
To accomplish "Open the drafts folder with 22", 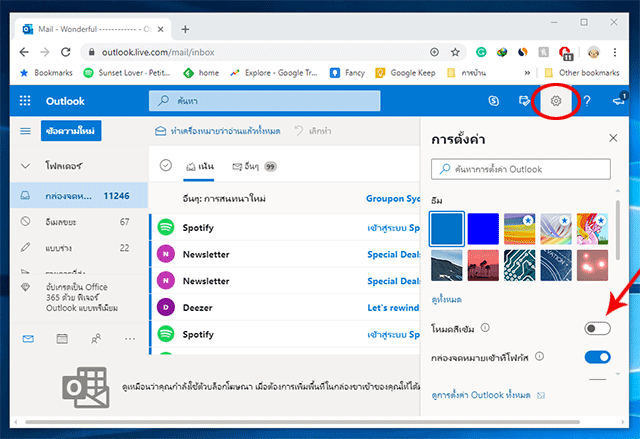I will pos(79,248).
